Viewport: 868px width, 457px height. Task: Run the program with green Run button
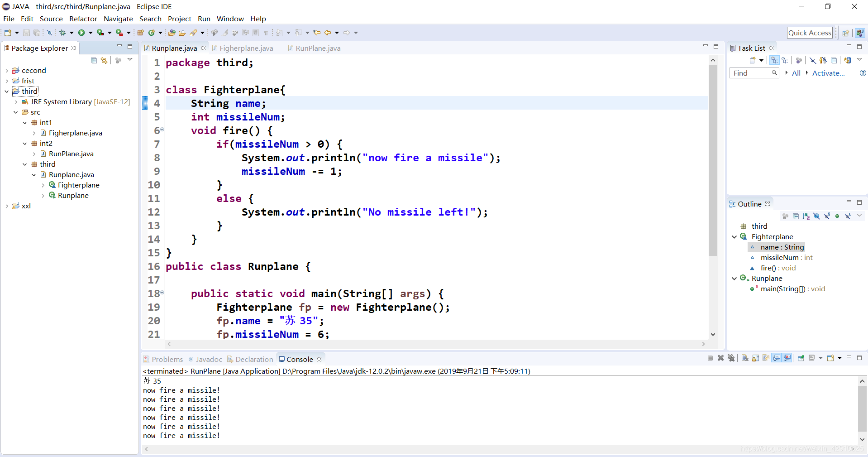(81, 33)
